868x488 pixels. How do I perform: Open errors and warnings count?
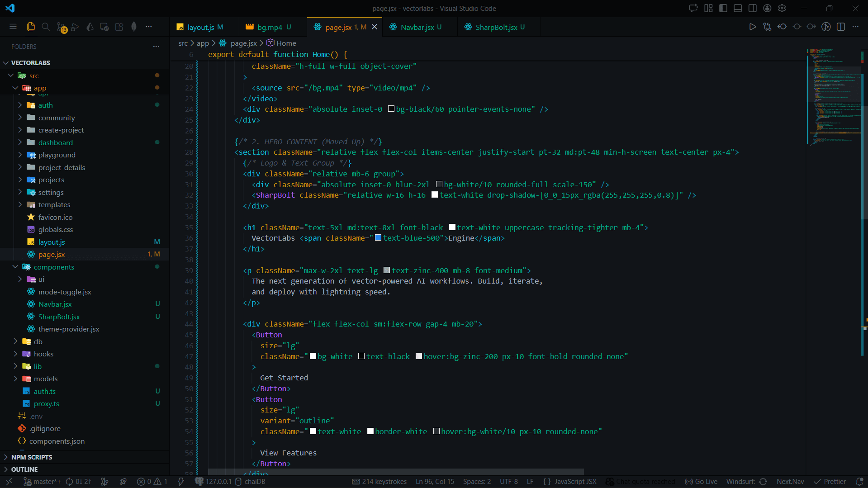point(152,482)
